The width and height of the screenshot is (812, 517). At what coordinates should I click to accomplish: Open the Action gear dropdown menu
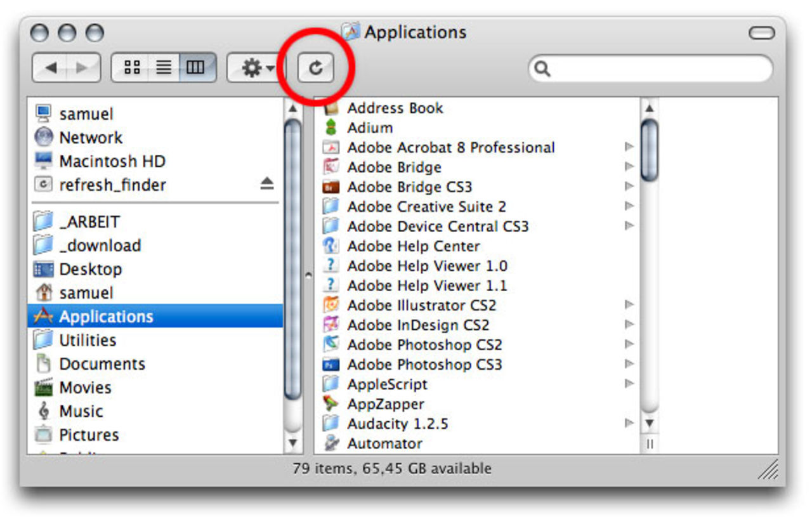point(257,68)
